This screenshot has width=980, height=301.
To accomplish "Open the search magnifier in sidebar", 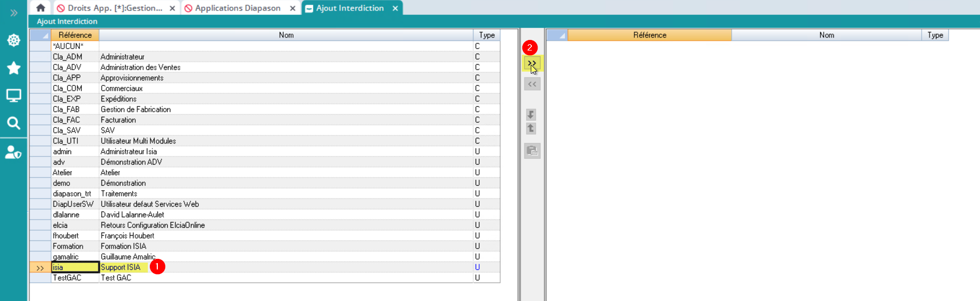I will pyautogui.click(x=14, y=123).
